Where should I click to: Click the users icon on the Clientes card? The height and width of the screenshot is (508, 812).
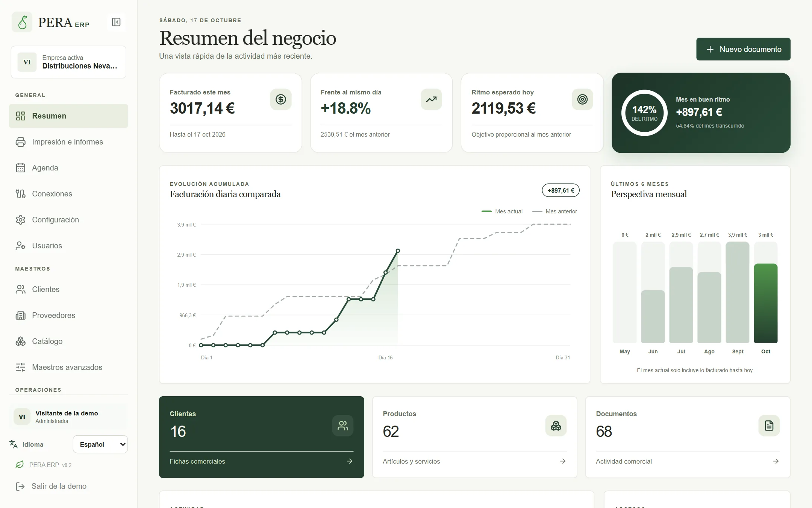pyautogui.click(x=342, y=426)
